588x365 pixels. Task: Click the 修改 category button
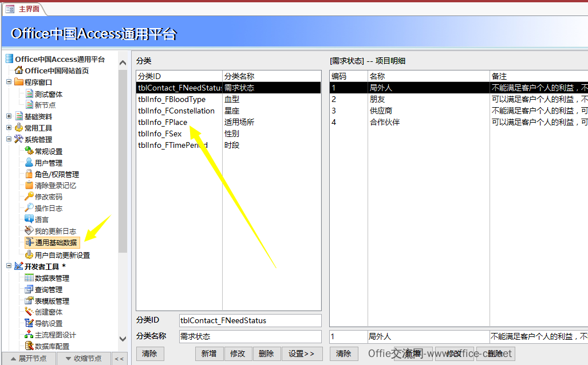(238, 354)
